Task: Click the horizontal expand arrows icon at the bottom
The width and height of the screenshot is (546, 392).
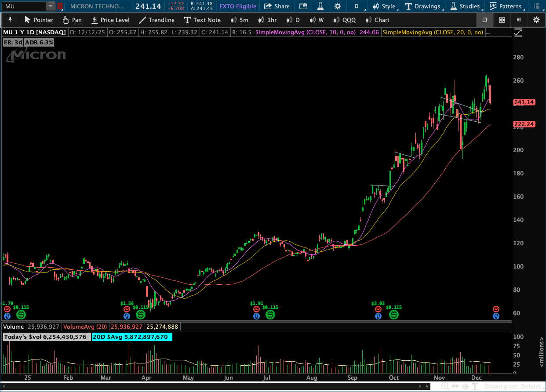Action: pyautogui.click(x=455, y=386)
